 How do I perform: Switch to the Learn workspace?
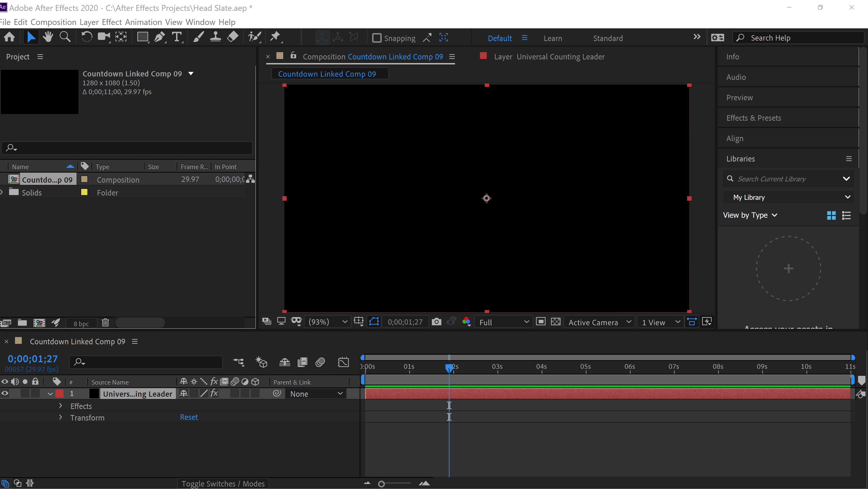[553, 38]
